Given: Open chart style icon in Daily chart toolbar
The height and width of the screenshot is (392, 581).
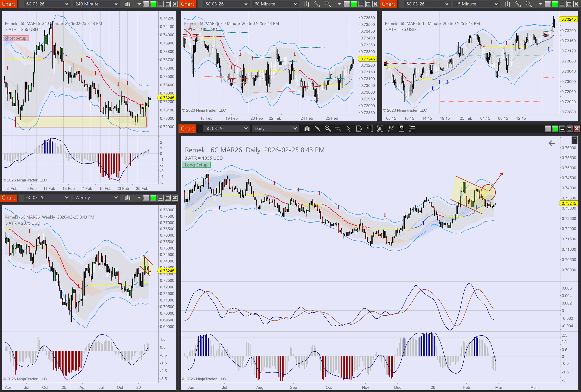Looking at the screenshot, I should click(307, 129).
